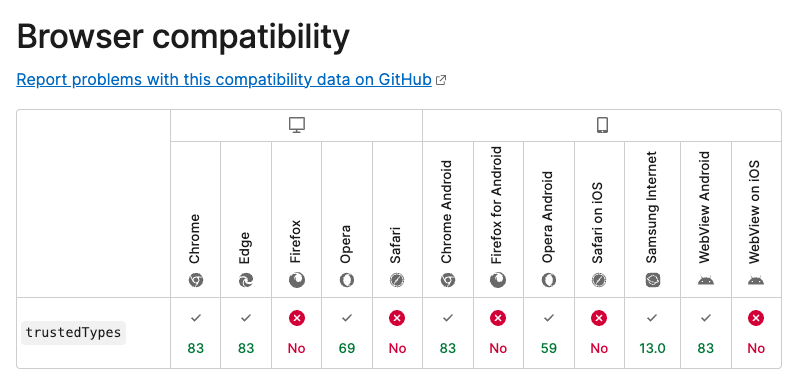Screen dimensions: 799x383
Task: Click the Safari desktop compass icon
Action: (397, 280)
